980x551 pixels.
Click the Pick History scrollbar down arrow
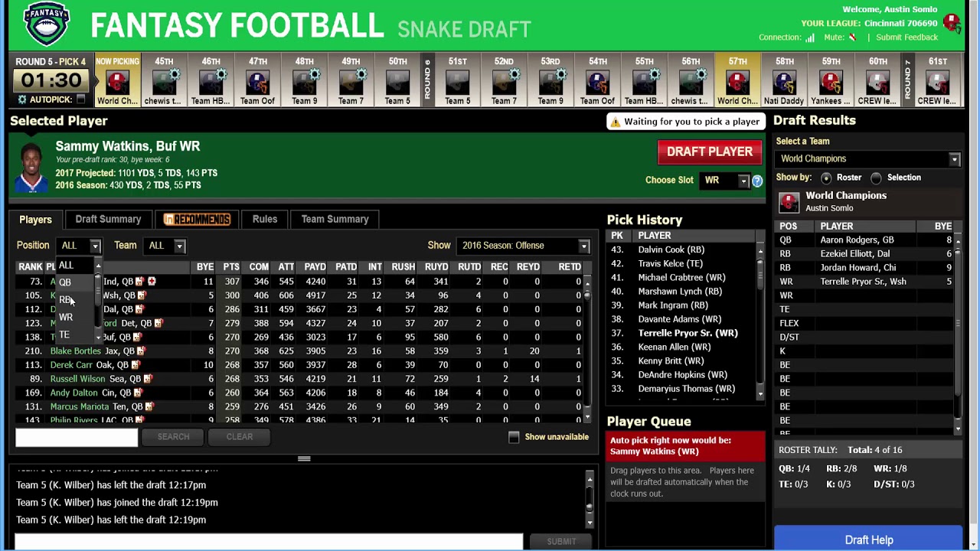pyautogui.click(x=760, y=393)
